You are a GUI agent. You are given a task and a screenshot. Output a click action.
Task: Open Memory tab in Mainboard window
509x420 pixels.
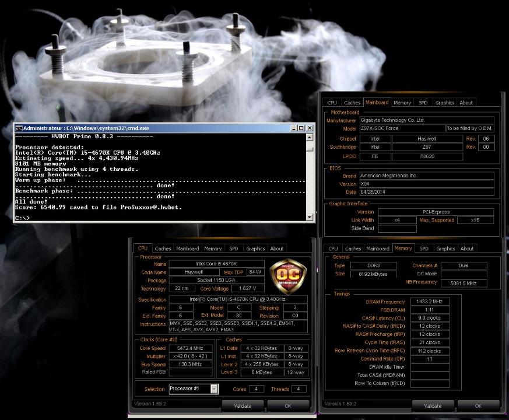(x=402, y=103)
